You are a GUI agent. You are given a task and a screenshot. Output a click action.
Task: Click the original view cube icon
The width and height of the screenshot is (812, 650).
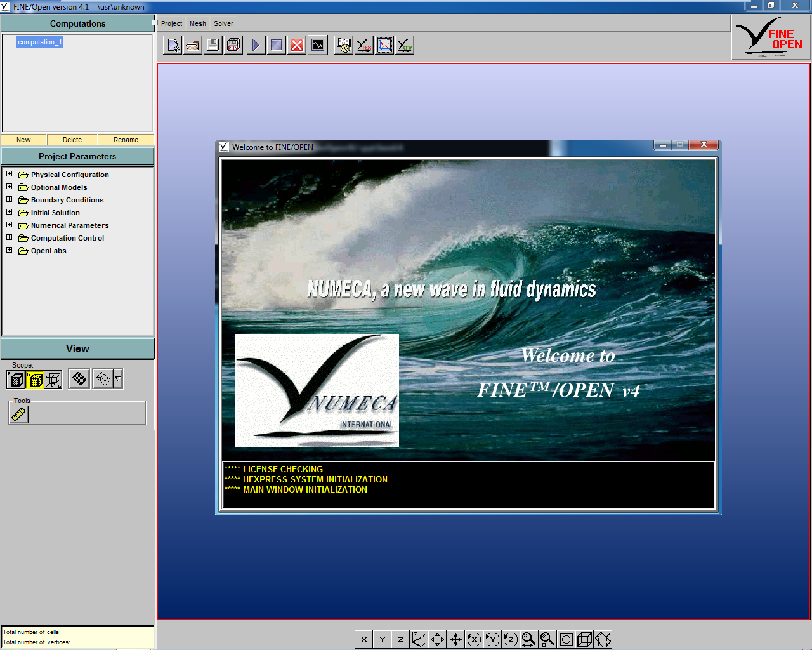pos(584,639)
